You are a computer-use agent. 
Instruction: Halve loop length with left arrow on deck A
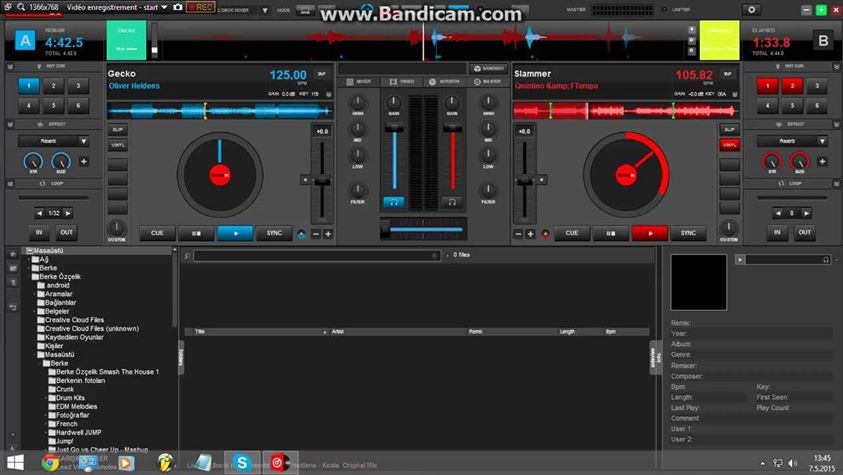coord(39,213)
